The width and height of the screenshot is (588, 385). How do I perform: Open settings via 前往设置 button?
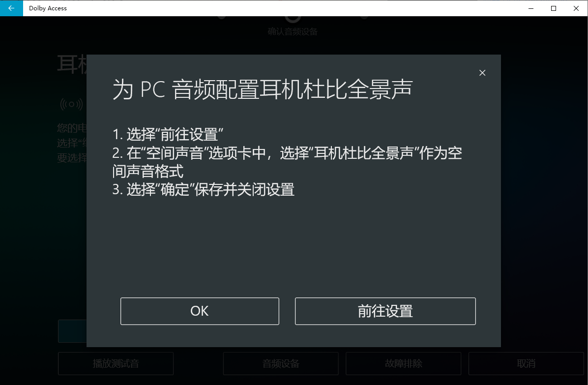click(385, 311)
